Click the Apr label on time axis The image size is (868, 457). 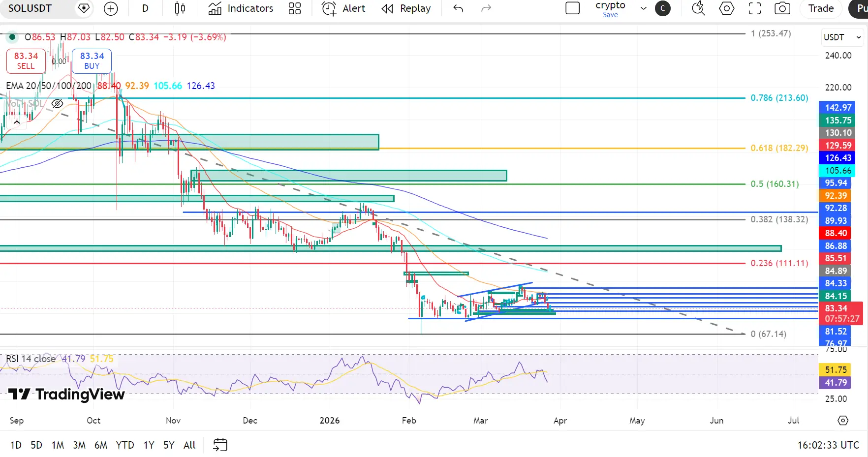tap(560, 421)
